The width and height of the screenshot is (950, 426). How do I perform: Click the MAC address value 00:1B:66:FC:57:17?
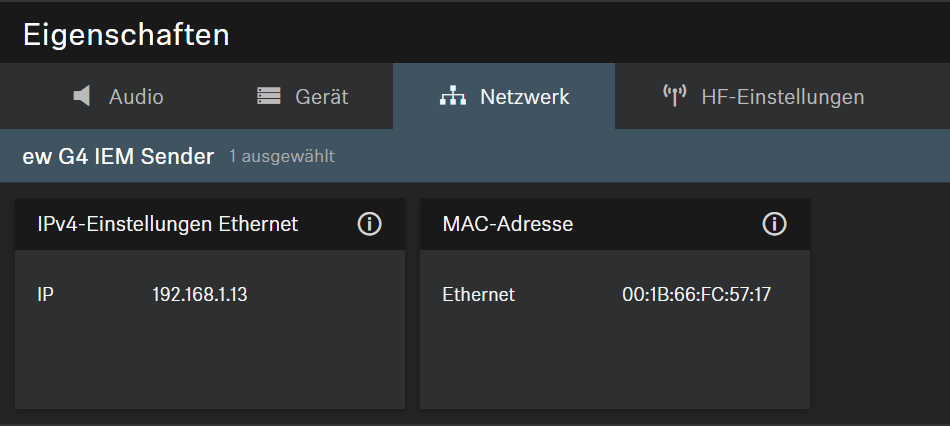click(x=696, y=294)
